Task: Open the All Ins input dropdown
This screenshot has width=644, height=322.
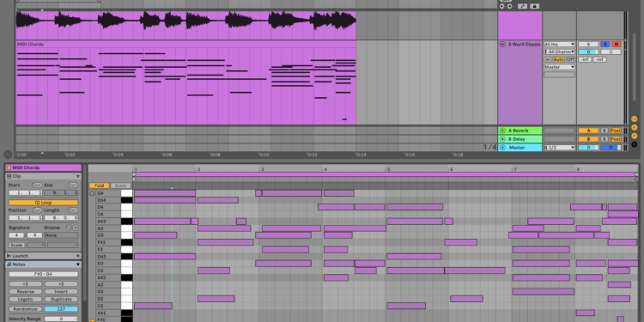Action: tap(559, 45)
